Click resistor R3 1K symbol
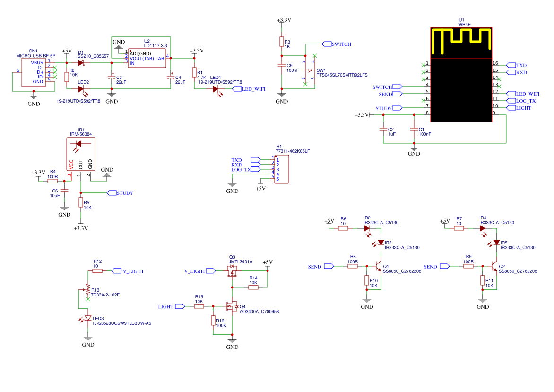Image resolution: width=554 pixels, height=392 pixels. [x=282, y=42]
